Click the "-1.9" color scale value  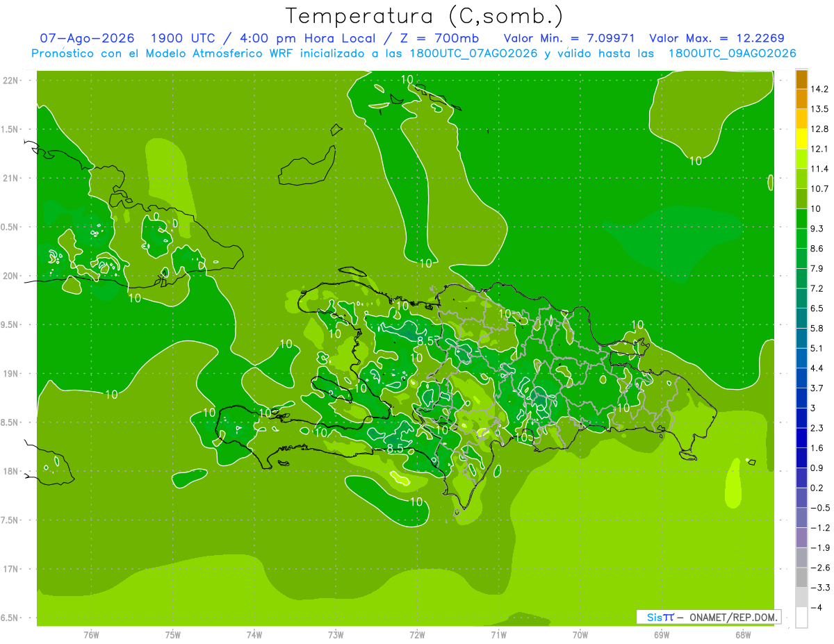coord(819,548)
